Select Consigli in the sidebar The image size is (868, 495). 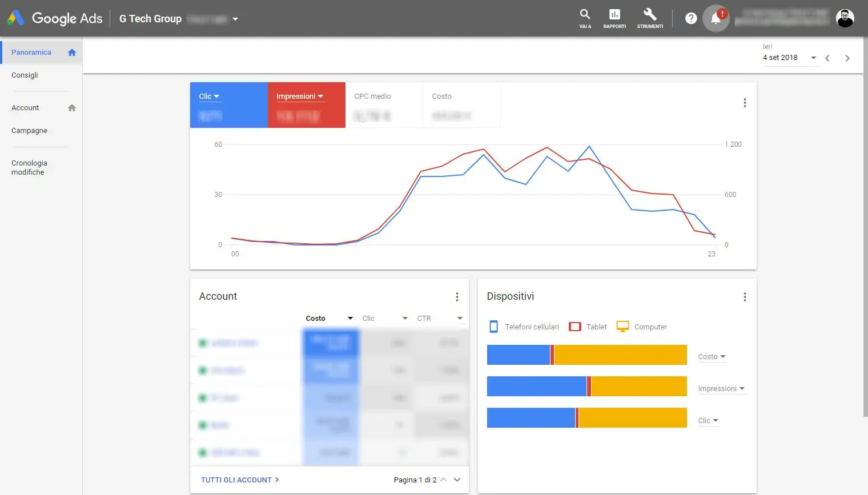click(x=25, y=75)
